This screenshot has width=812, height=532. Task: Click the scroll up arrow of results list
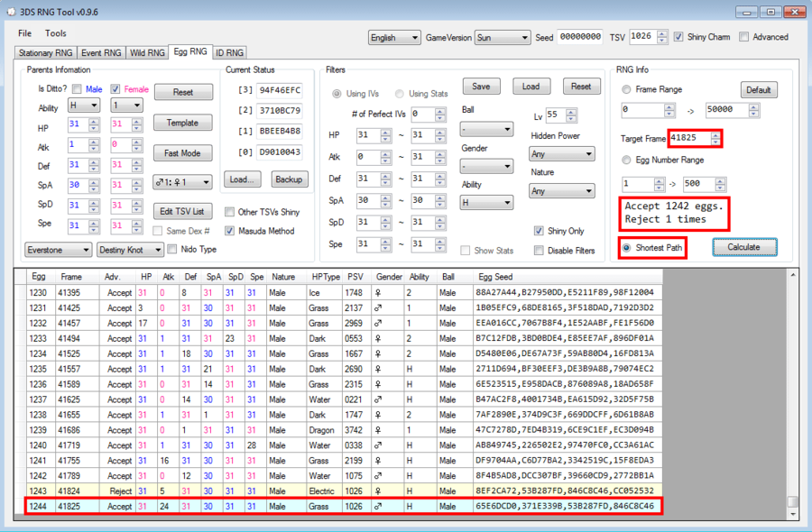(793, 275)
